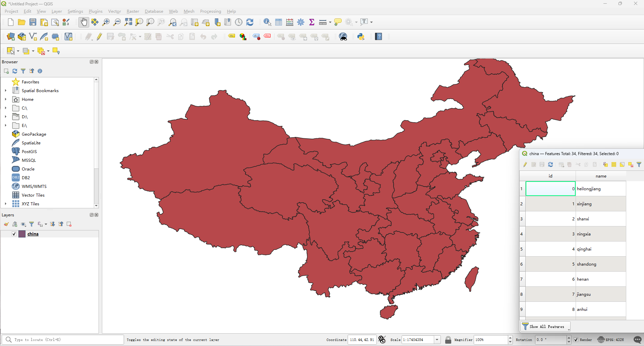Screen dimensions: 644x346
Task: Select the shandong cell in attribute table
Action: tap(601, 264)
